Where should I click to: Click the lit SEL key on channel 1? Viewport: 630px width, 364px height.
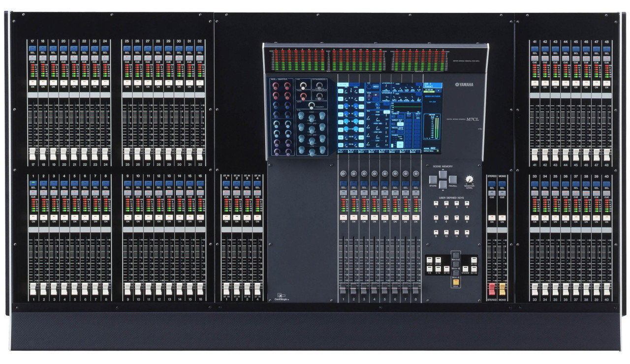(x=33, y=183)
